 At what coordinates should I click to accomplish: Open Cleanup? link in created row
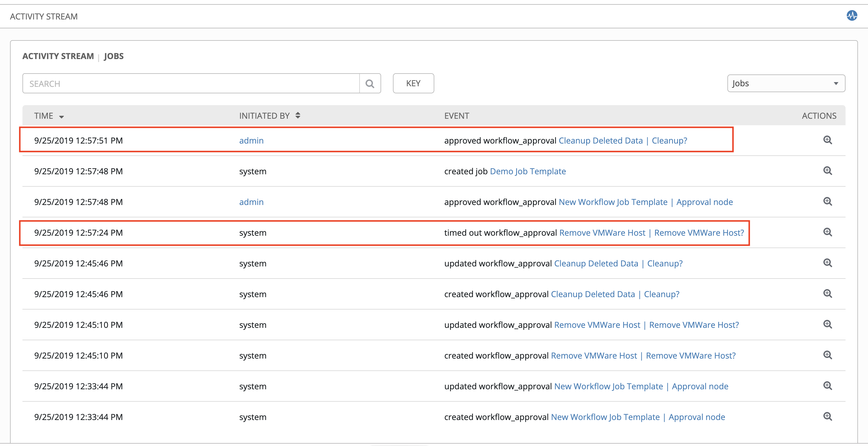[x=661, y=294]
